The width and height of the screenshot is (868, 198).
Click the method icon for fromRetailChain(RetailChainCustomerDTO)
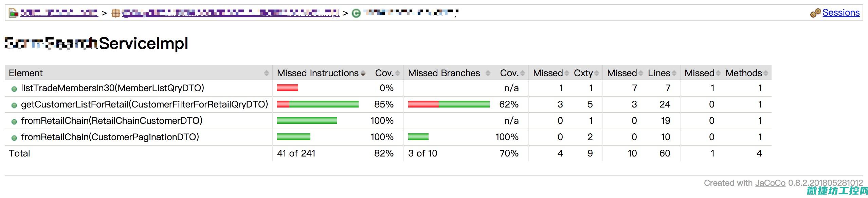[x=14, y=121]
